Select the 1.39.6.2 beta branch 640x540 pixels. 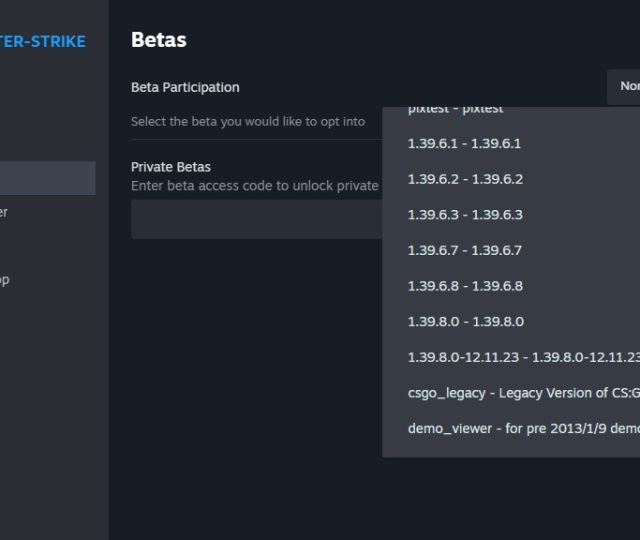pos(465,179)
